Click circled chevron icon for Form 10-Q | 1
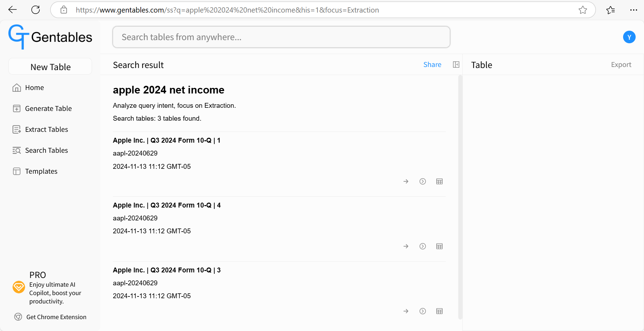The image size is (644, 331). 422,181
